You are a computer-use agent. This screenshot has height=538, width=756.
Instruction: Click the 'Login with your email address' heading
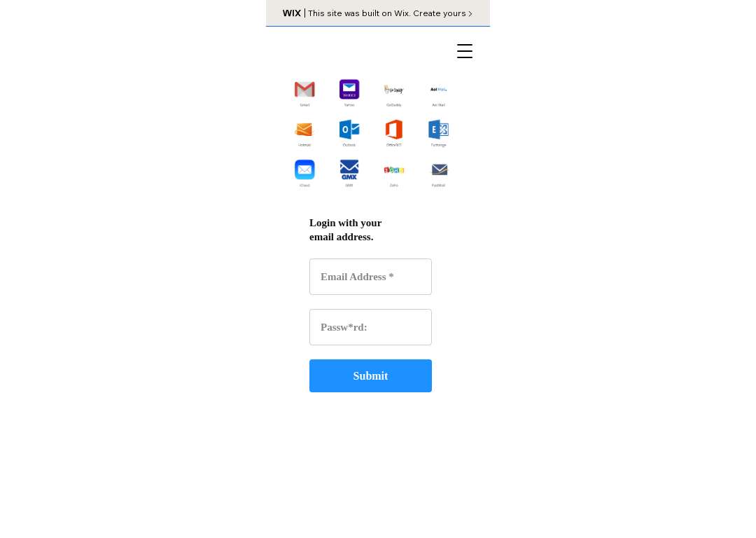tap(345, 230)
